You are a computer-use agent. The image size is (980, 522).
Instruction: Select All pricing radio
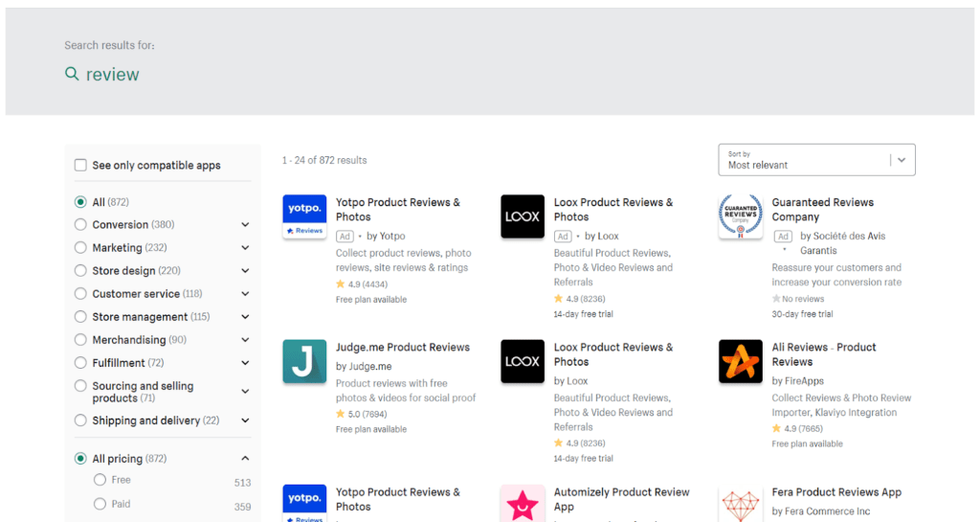[80, 458]
